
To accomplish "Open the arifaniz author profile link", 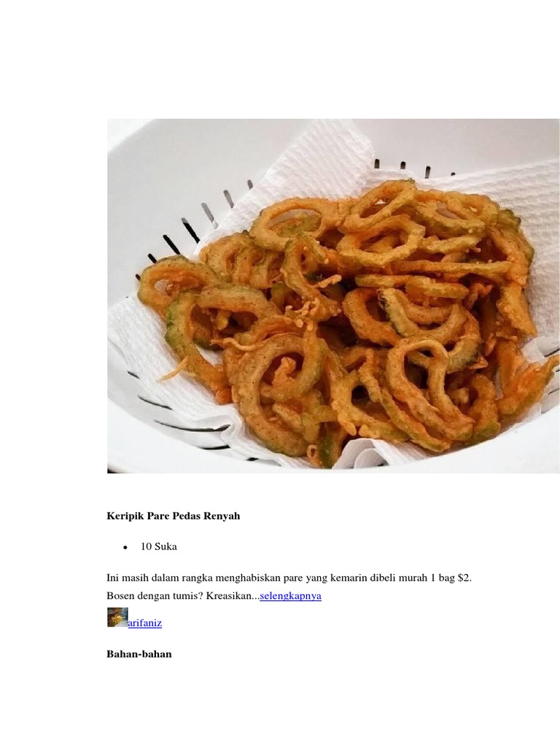I will pos(145,623).
